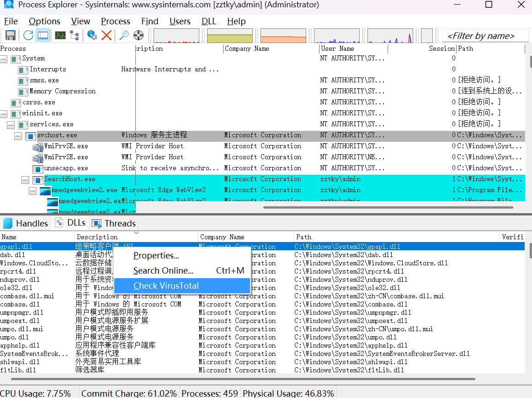532x398 pixels.
Task: Select the Memory Compression process row
Action: point(262,91)
